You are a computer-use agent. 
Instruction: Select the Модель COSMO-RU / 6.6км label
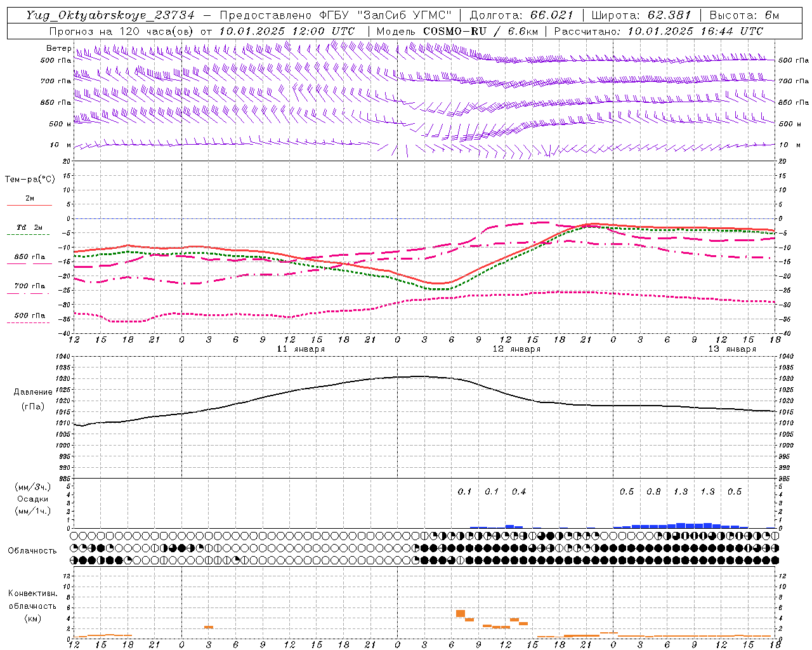(457, 31)
